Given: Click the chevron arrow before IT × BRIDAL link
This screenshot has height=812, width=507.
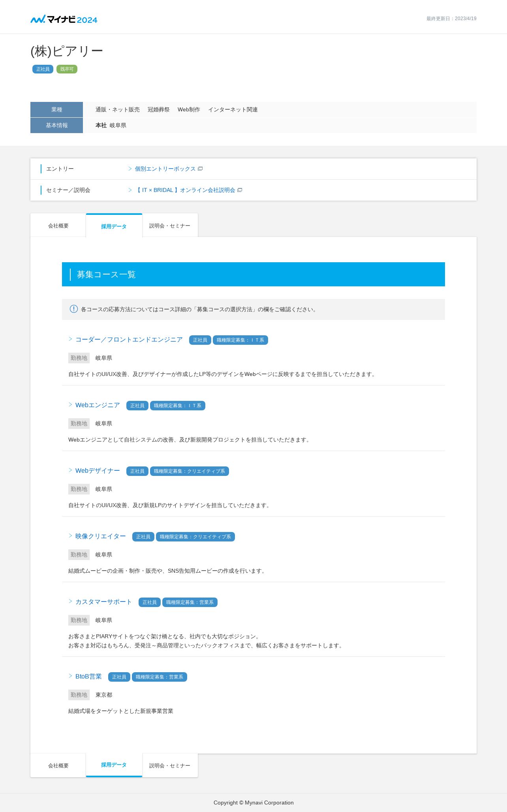Looking at the screenshot, I should (x=130, y=190).
